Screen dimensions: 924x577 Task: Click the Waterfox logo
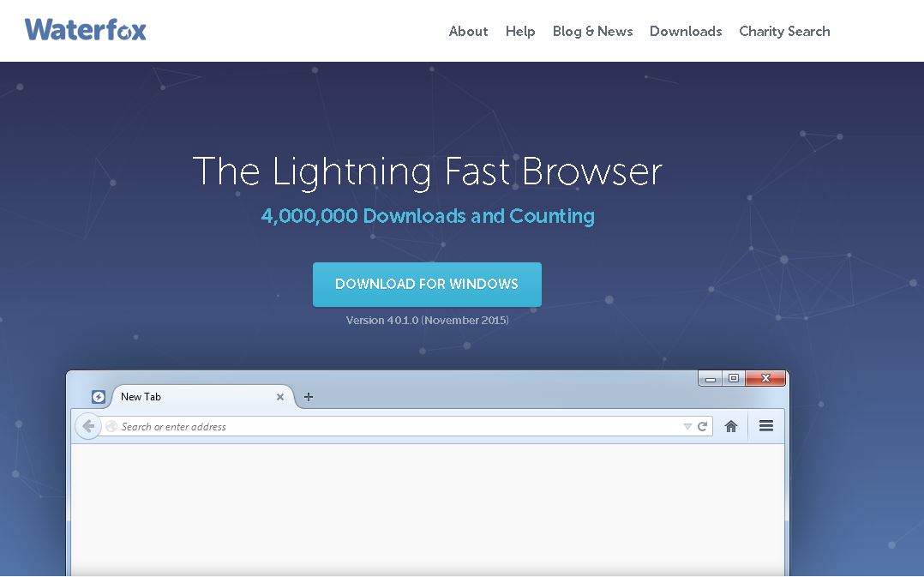pyautogui.click(x=86, y=29)
